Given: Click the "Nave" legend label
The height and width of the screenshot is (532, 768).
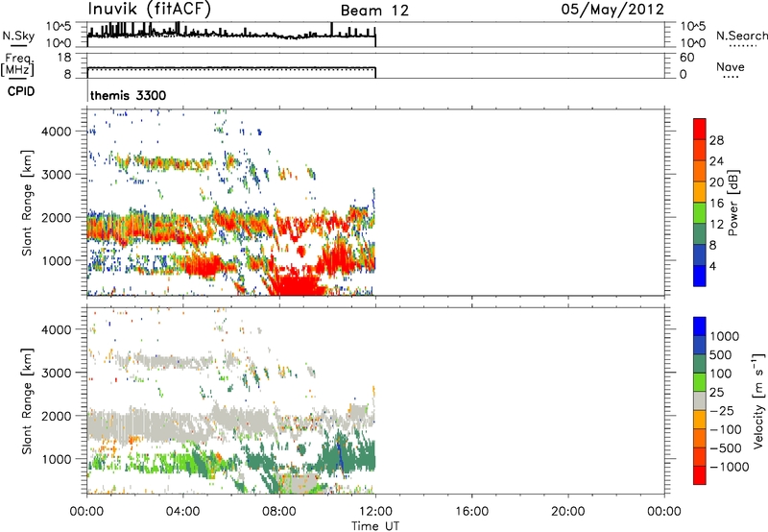Looking at the screenshot, I should point(731,66).
